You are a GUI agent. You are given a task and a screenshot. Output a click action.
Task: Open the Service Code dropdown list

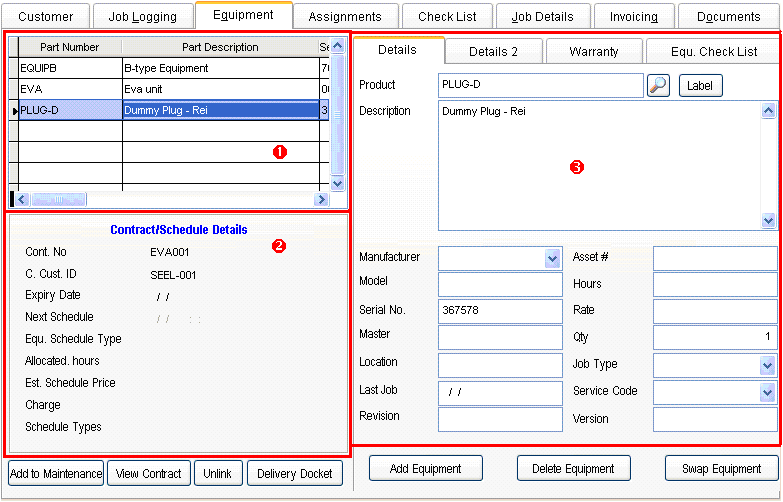coord(767,392)
